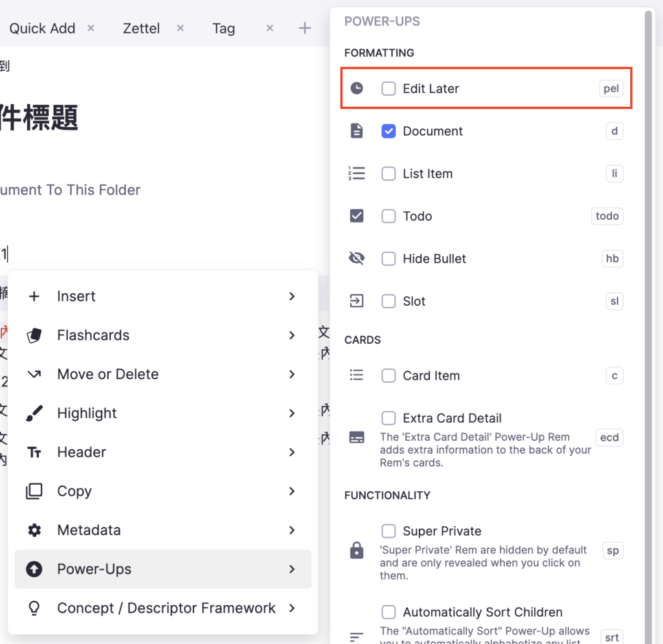
Task: Check the Card Item power-up
Action: point(388,375)
